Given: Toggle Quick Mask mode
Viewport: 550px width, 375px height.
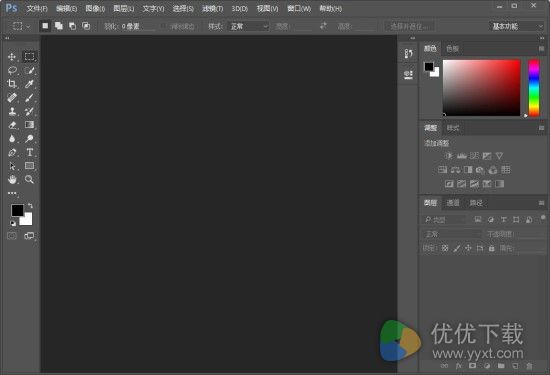Looking at the screenshot, I should pyautogui.click(x=12, y=236).
